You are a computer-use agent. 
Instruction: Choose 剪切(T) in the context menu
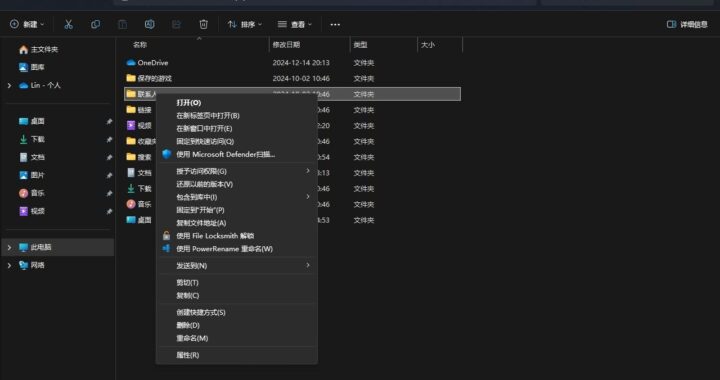click(236, 283)
